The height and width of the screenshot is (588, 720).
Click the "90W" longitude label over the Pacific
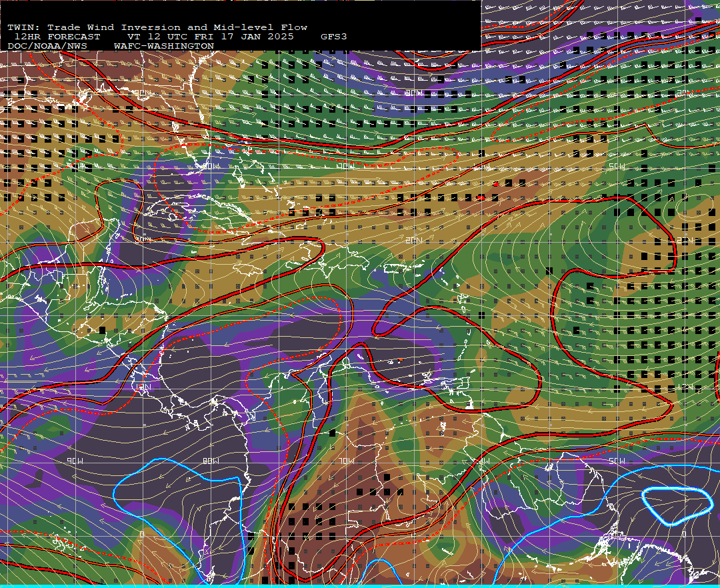[x=75, y=461]
